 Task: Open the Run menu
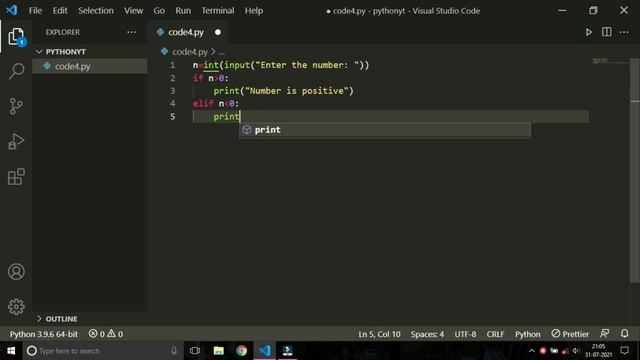(183, 11)
